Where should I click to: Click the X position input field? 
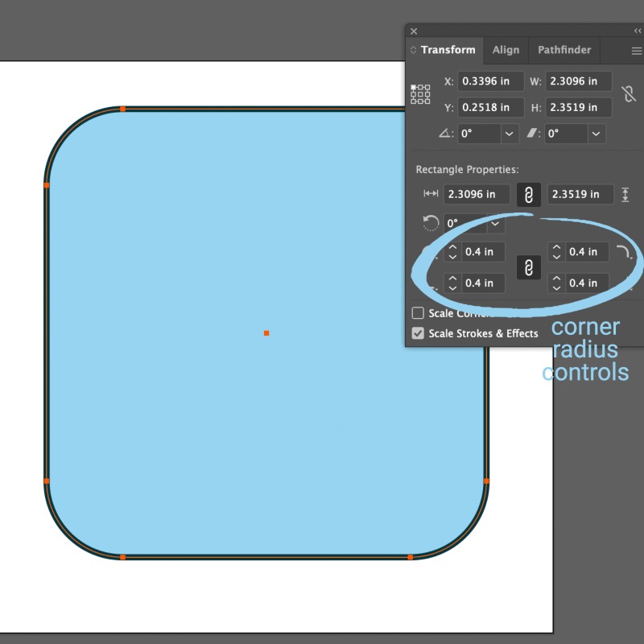pyautogui.click(x=489, y=81)
